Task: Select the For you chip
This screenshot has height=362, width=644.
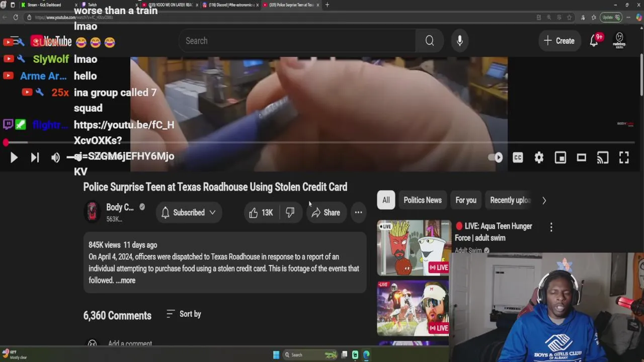Action: pos(466,200)
